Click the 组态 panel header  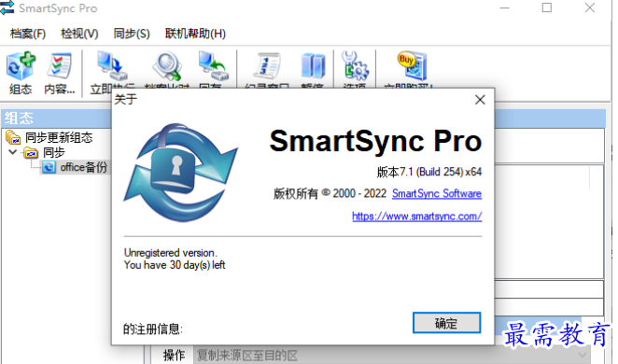(x=56, y=119)
